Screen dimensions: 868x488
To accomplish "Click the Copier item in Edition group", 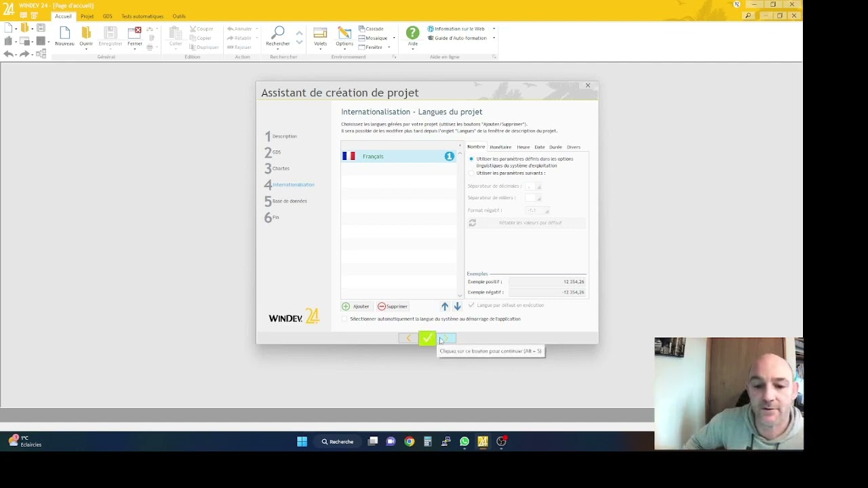I will (201, 38).
